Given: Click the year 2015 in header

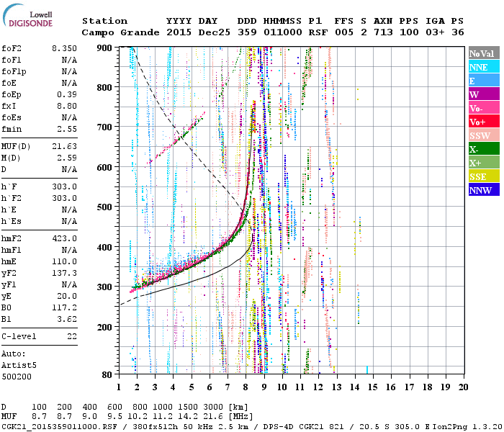Looking at the screenshot, I should (x=179, y=32).
